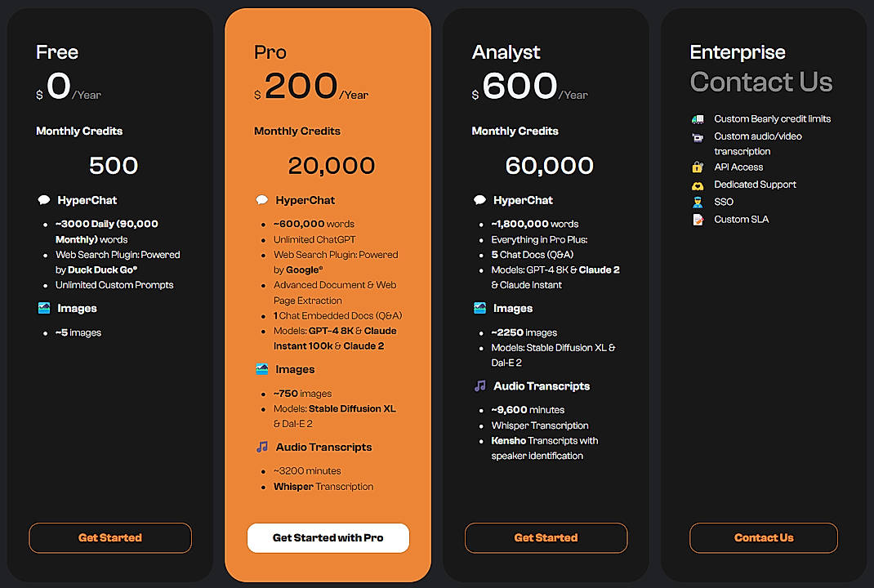Click the Images icon in the Free plan
This screenshot has height=588, width=874.
coord(44,308)
